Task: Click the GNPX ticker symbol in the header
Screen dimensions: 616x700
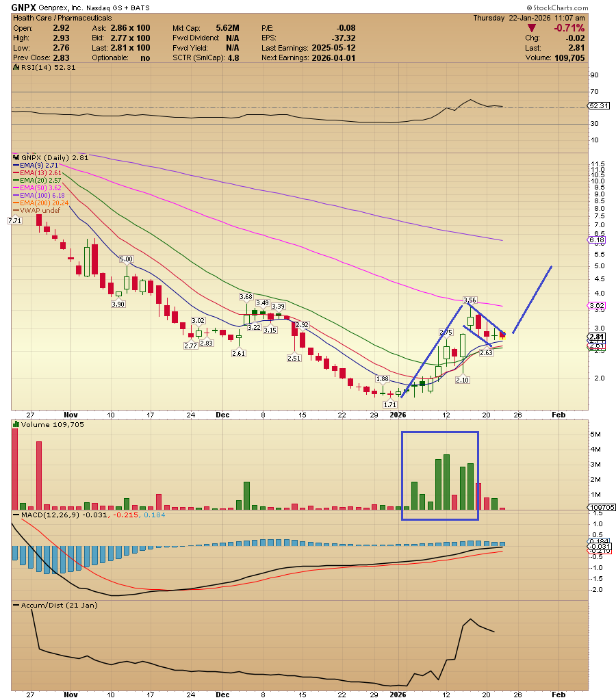Action: [24, 8]
